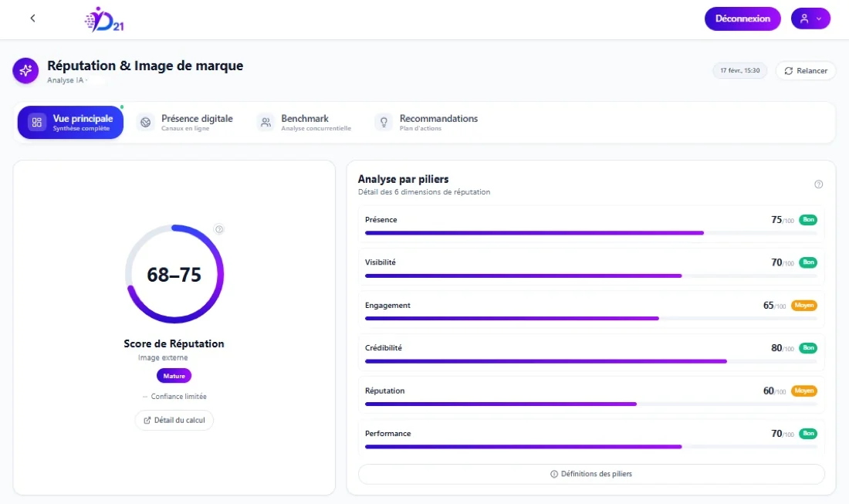Click the Visibilité progress bar

coord(590,276)
